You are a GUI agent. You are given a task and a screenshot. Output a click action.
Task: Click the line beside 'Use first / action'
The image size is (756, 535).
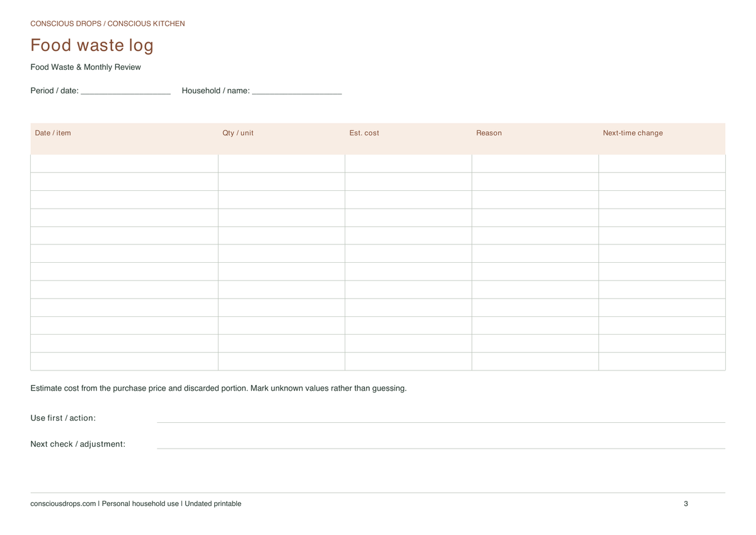tap(441, 422)
